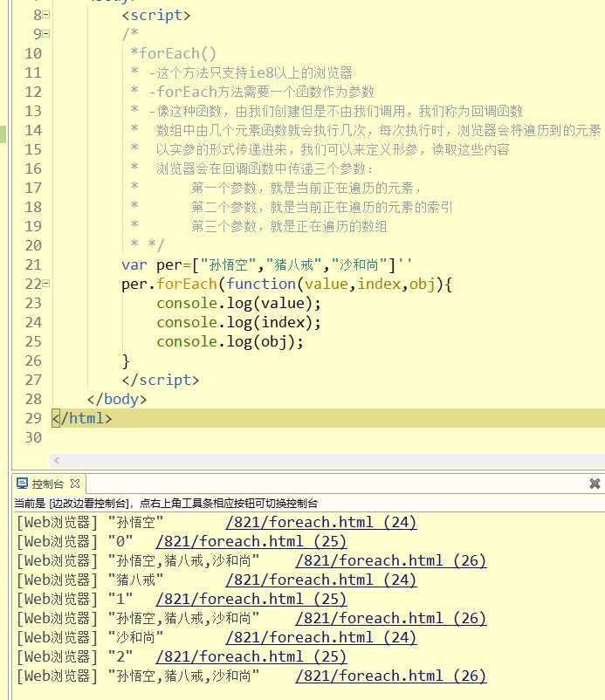This screenshot has height=700, width=605.
Task: Open foreach.html (24) link beside "猪八戒" output
Action: click(x=321, y=580)
